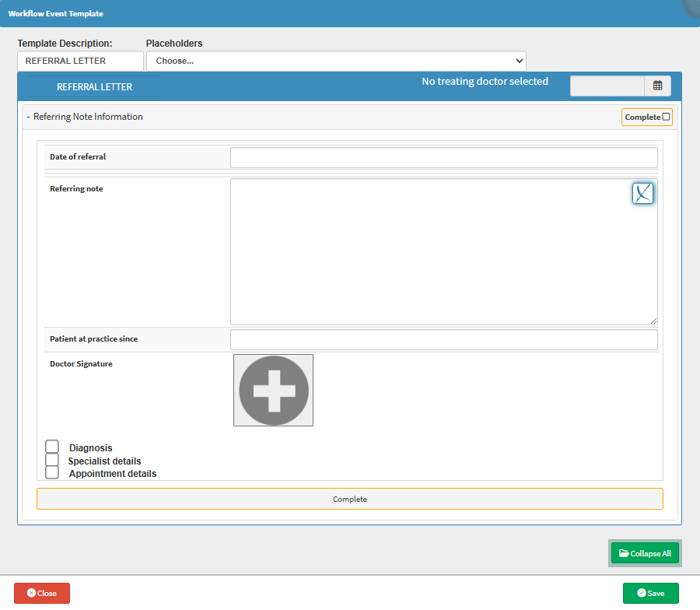
Task: Click into the Date of referral field
Action: [443, 157]
